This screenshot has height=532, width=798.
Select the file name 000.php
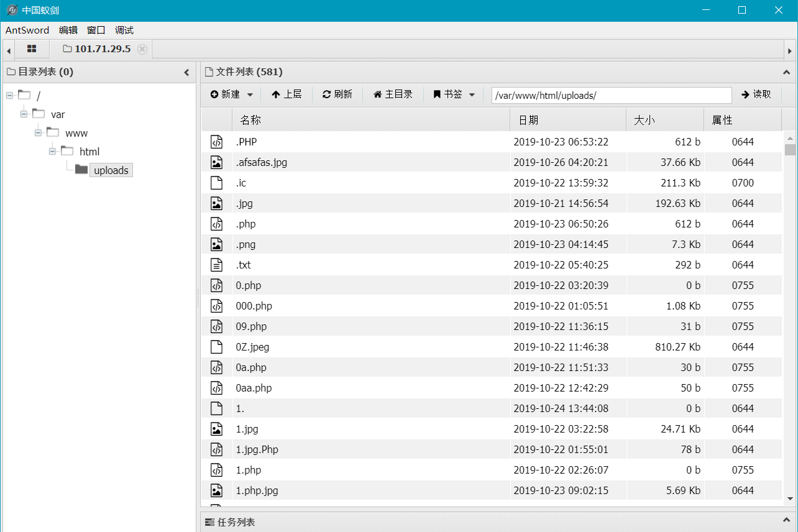(x=254, y=306)
